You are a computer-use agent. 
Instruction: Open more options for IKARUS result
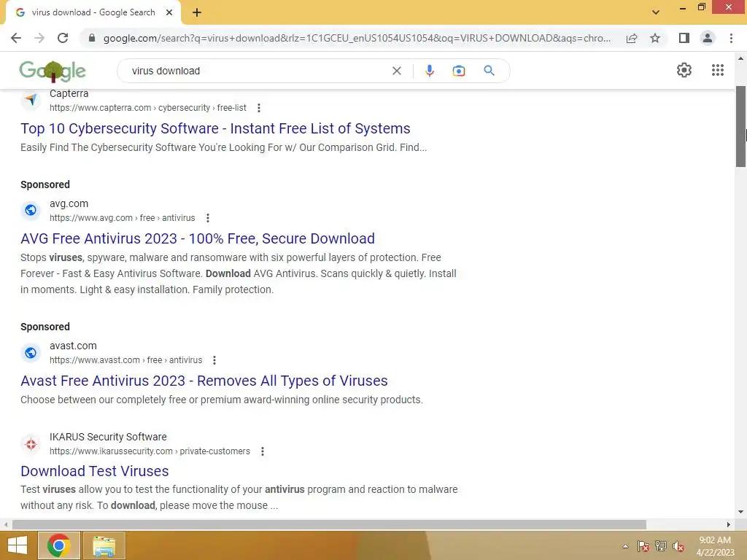(263, 451)
